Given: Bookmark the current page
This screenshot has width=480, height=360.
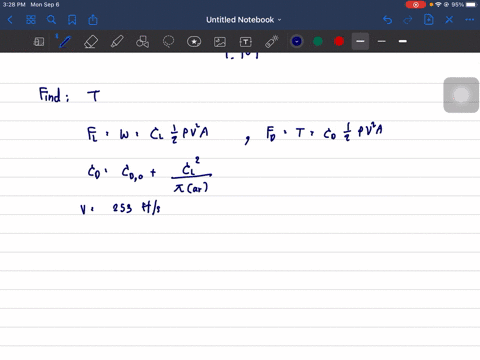Looking at the screenshot, I should (72, 20).
